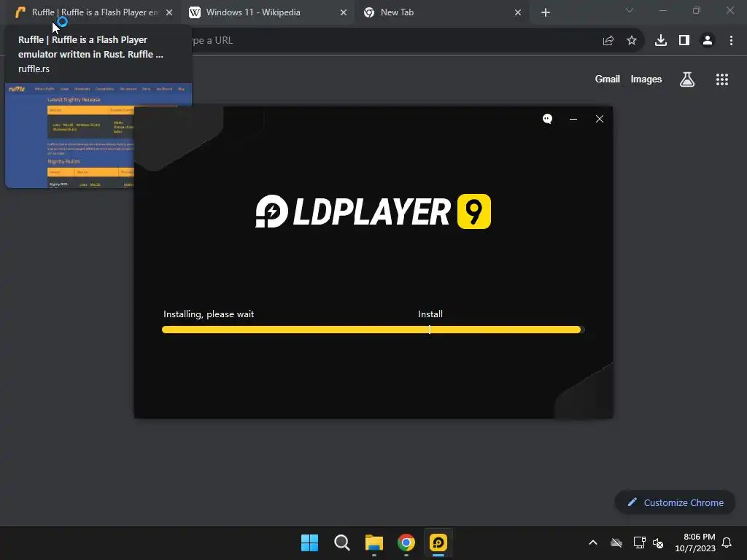Click the ruffle.rs site address text
Screen dimensions: 747x560
pyautogui.click(x=34, y=69)
